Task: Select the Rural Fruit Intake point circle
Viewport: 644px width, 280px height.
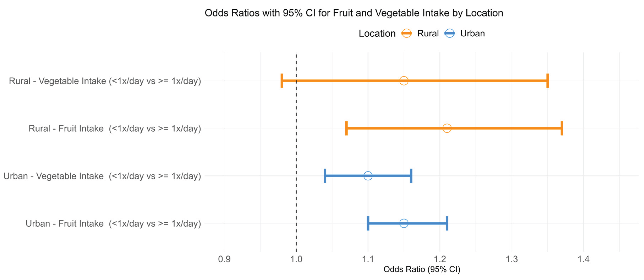Action: [x=447, y=128]
